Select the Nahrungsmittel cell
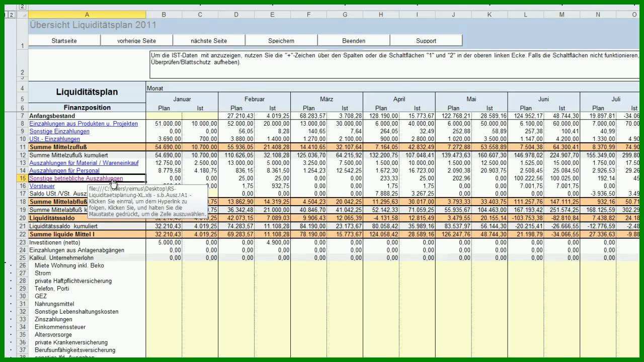The image size is (644, 362). pos(87,304)
